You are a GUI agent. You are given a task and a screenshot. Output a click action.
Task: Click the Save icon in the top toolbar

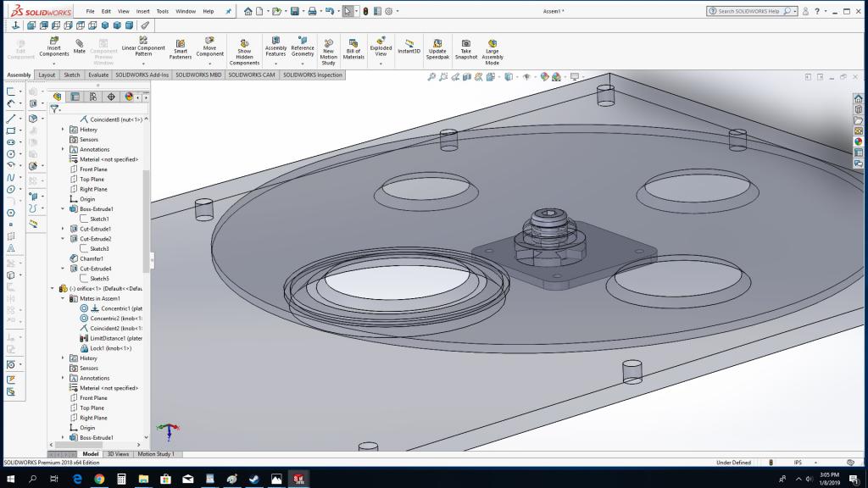294,12
